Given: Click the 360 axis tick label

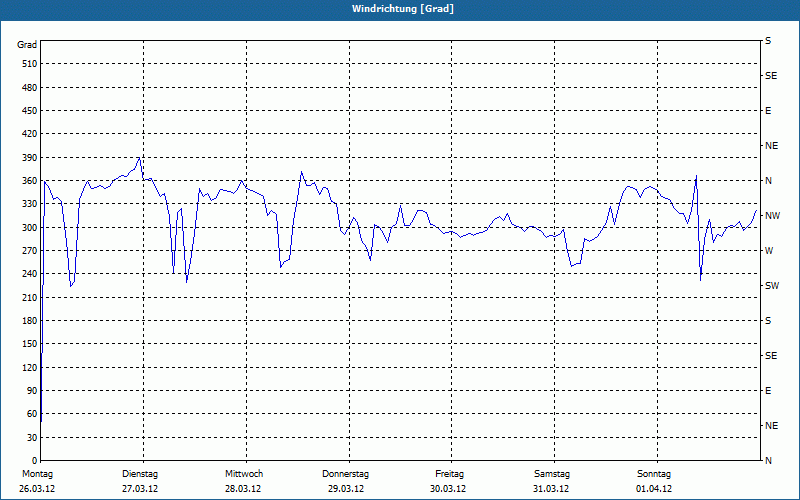Looking at the screenshot, I should (30, 181).
